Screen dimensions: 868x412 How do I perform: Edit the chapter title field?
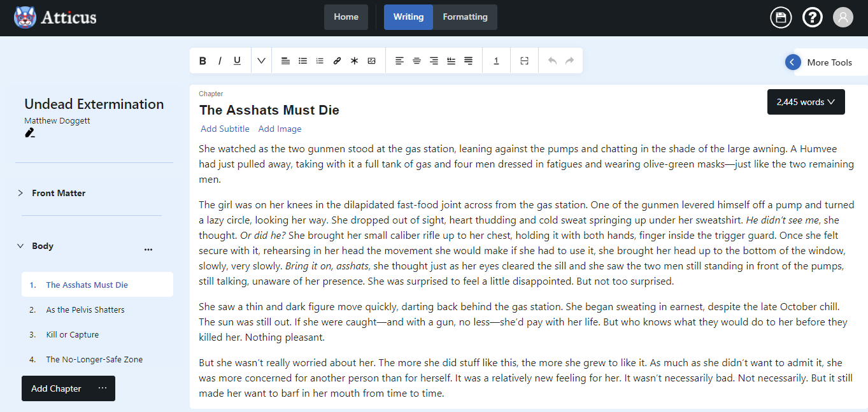tap(269, 110)
